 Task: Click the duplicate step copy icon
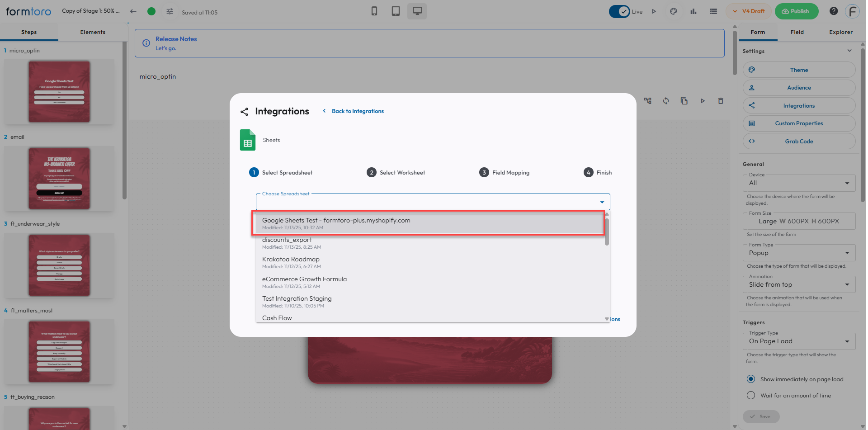pos(684,101)
